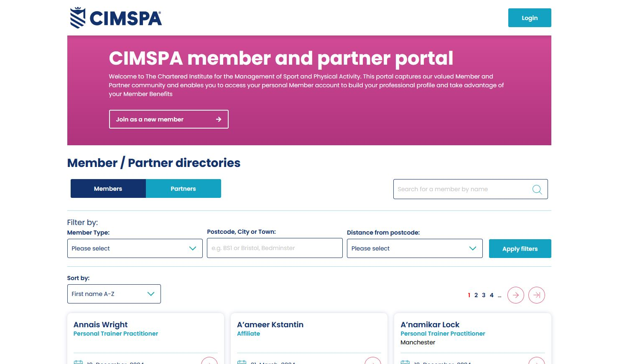Click the magnifying glass search icon
This screenshot has width=632, height=364.
coord(537,190)
